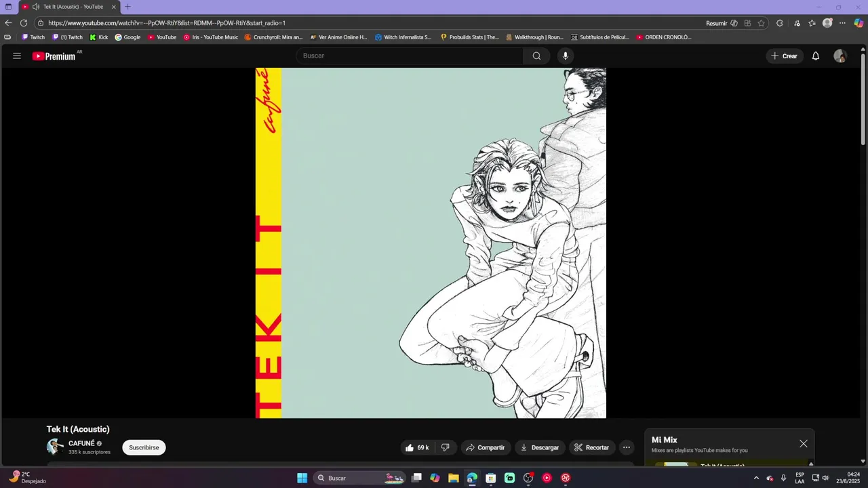
Task: Close the Tek It (Acoustic) tab
Action: [x=113, y=7]
